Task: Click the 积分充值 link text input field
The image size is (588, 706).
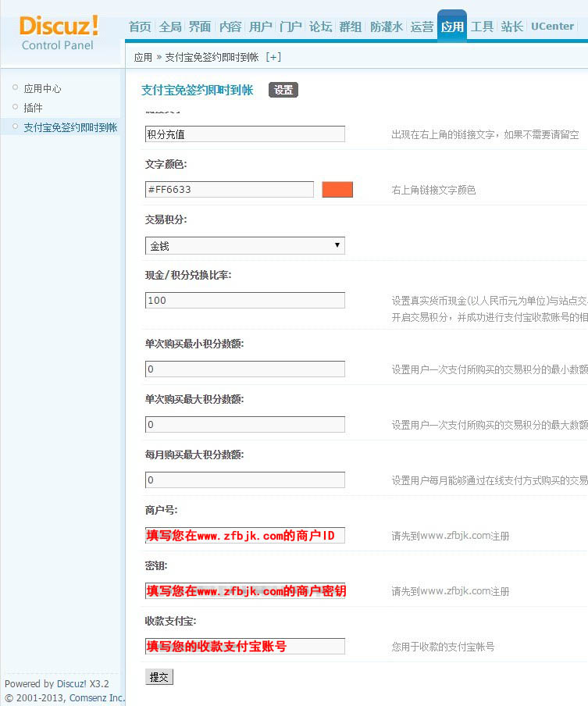Action: (245, 134)
